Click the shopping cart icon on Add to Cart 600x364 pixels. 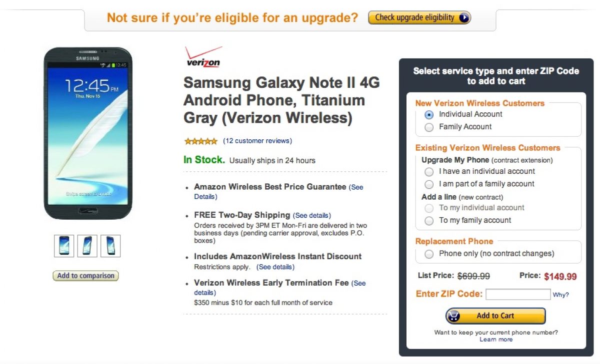click(454, 316)
